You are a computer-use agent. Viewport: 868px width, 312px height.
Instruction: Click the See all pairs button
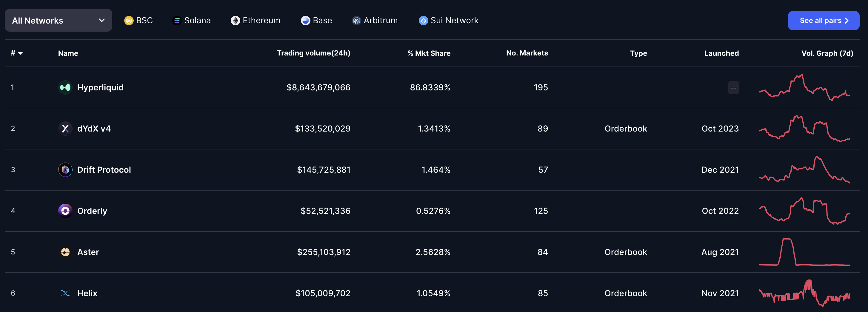[823, 21]
